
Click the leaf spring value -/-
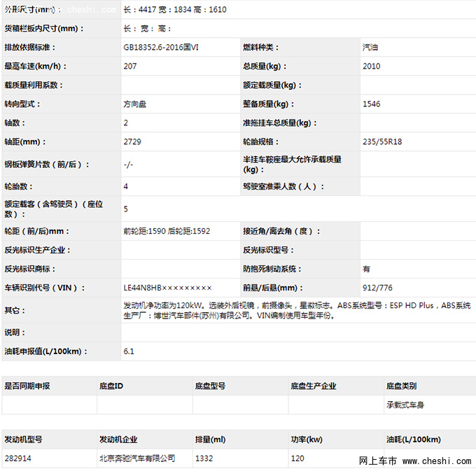[128, 164]
